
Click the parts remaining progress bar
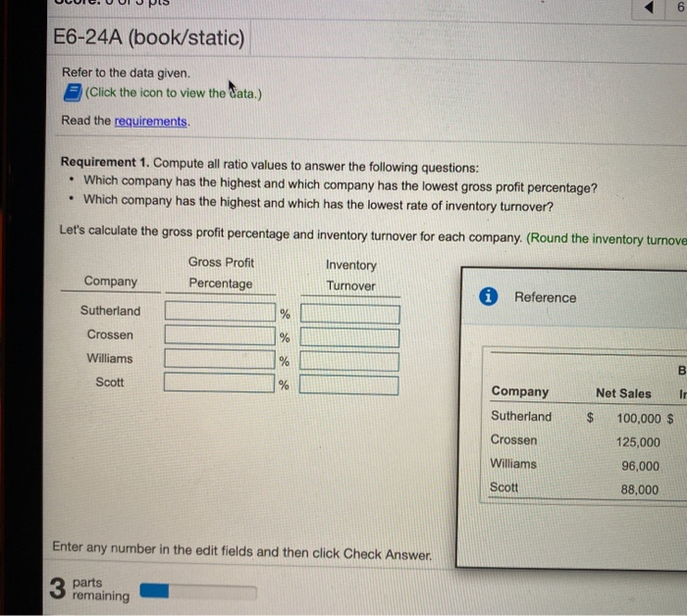(198, 591)
